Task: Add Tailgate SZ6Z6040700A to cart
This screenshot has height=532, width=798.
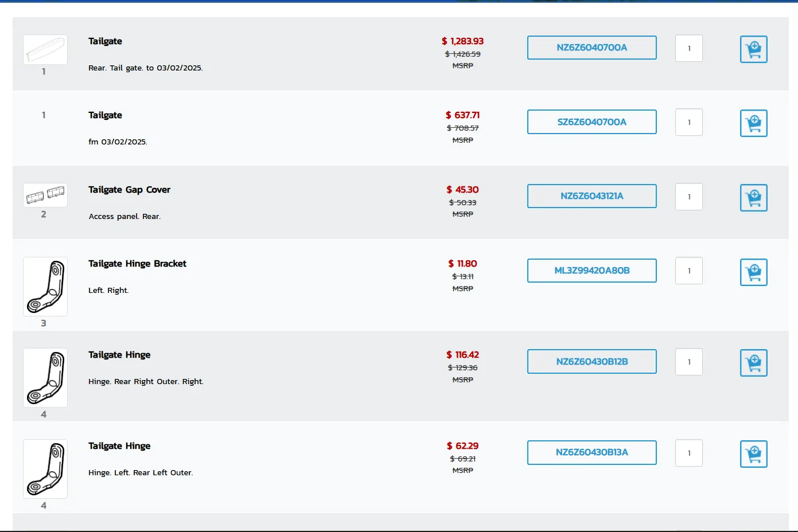Action: click(754, 123)
